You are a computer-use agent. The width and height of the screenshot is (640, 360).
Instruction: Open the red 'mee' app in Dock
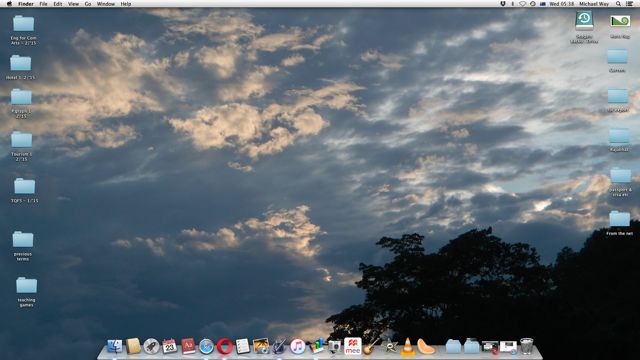click(353, 347)
